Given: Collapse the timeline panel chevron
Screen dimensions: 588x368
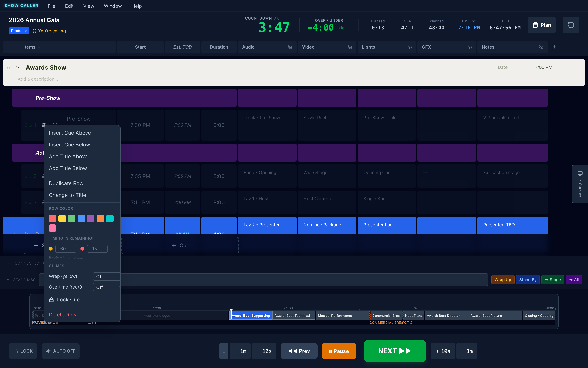Looking at the screenshot, I should pos(36,301).
